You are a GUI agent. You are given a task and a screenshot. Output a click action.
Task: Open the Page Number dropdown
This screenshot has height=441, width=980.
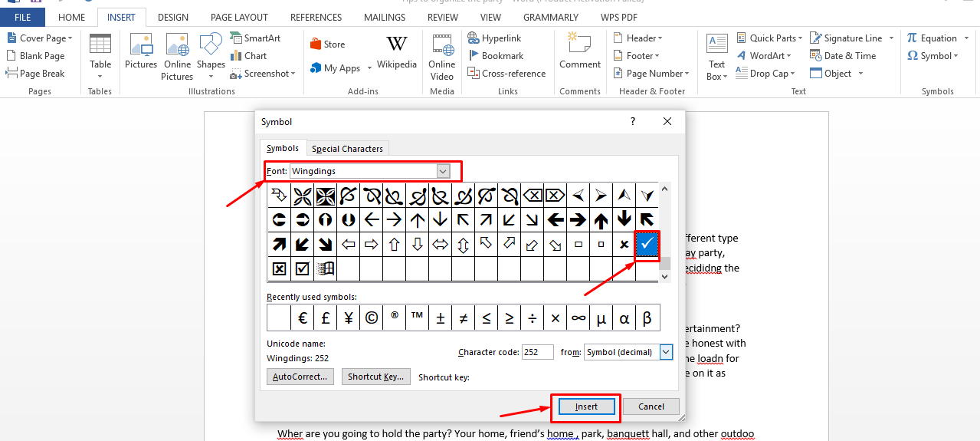(x=687, y=74)
